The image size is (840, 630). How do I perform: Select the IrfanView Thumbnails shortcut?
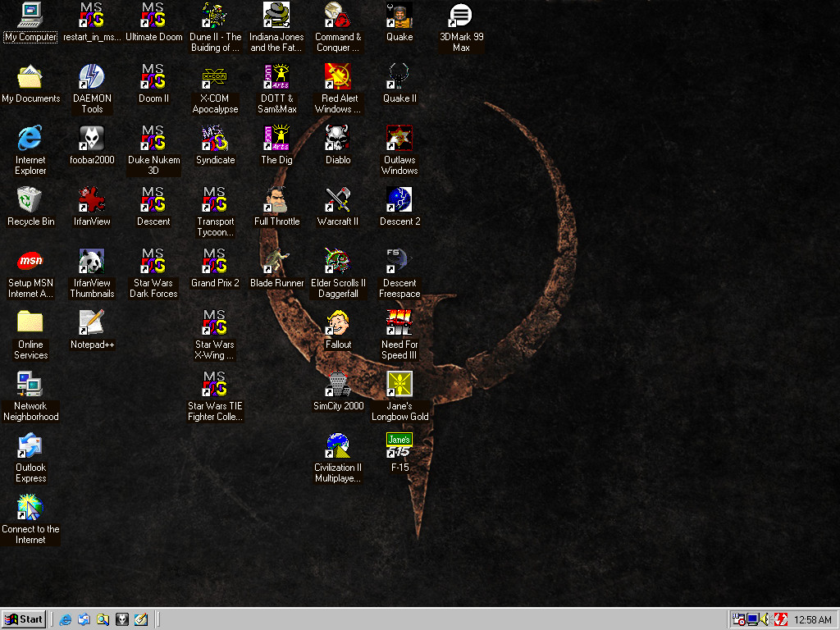(92, 262)
